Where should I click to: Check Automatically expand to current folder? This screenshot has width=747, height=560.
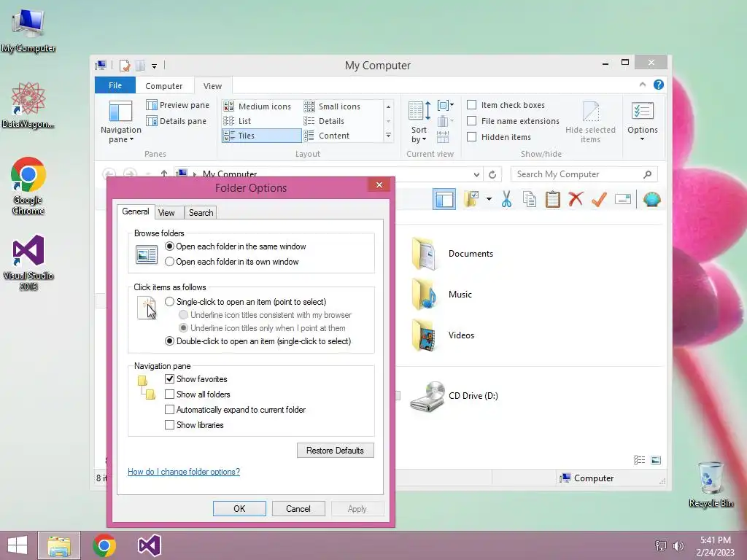tap(169, 410)
